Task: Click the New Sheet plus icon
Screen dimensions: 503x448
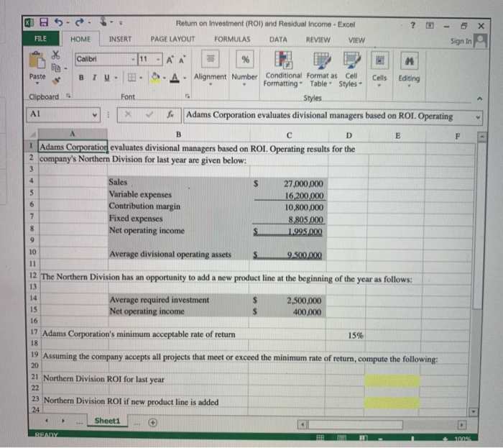Action: pyautogui.click(x=152, y=423)
